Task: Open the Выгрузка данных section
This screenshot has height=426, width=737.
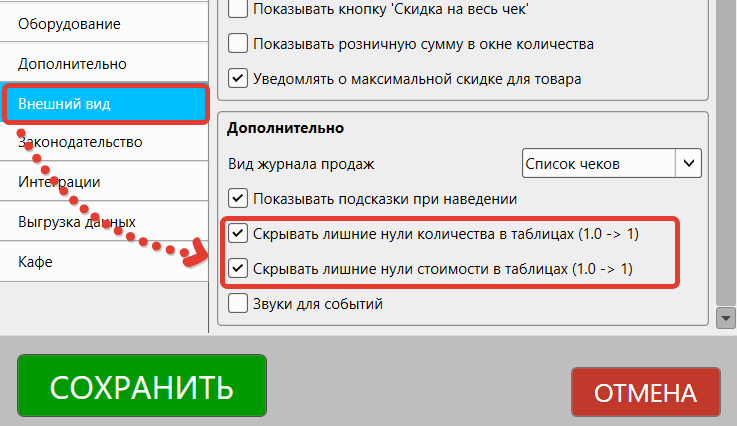Action: (x=76, y=221)
